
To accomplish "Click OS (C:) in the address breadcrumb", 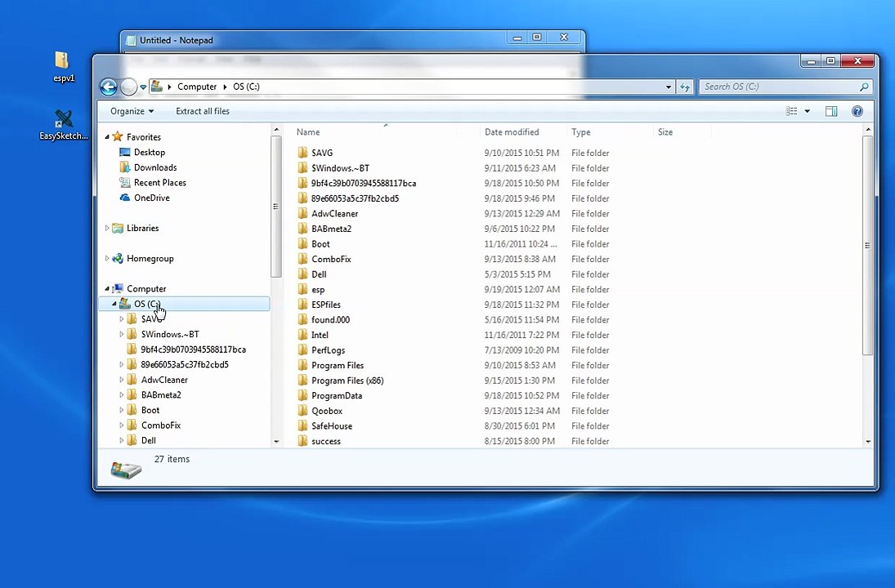I will [246, 87].
